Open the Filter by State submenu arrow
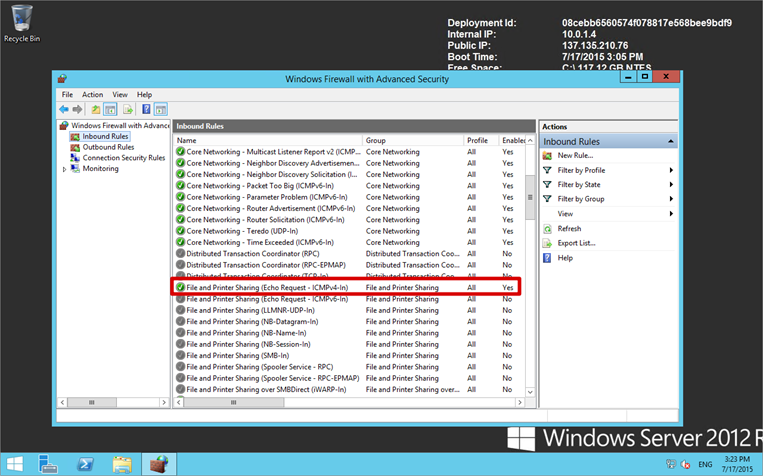Image resolution: width=763 pixels, height=476 pixels. [x=671, y=184]
